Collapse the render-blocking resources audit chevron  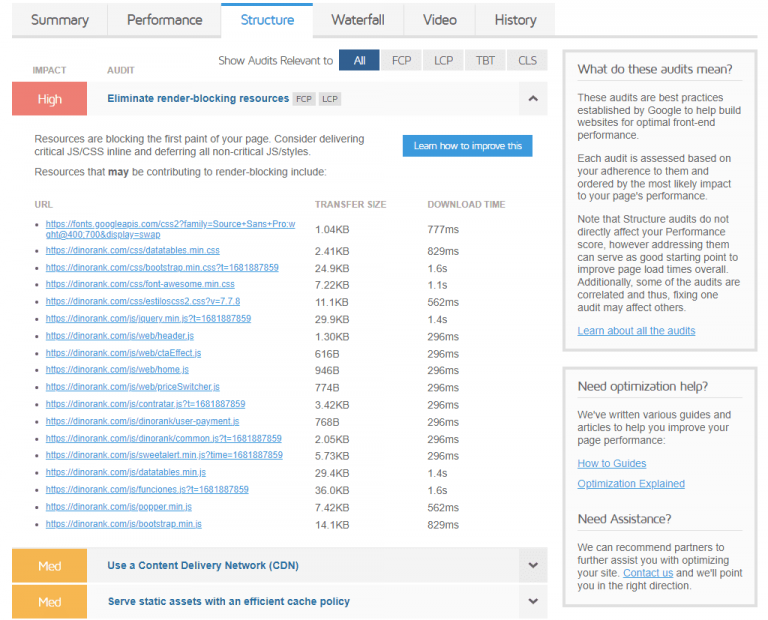[x=533, y=99]
